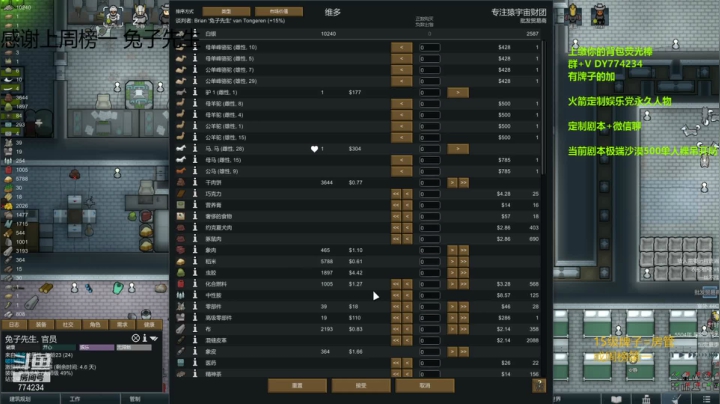Open info for the medicine $26 row
This screenshot has height=404, width=720.
point(195,363)
